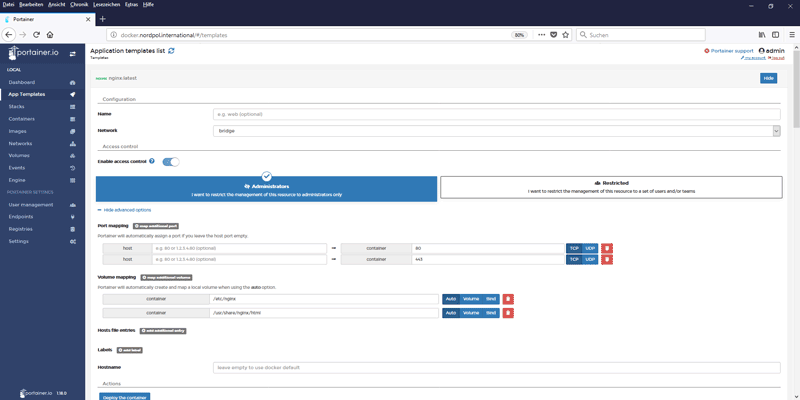Select UDP for port 80
The width and height of the screenshot is (800, 400).
[590, 248]
